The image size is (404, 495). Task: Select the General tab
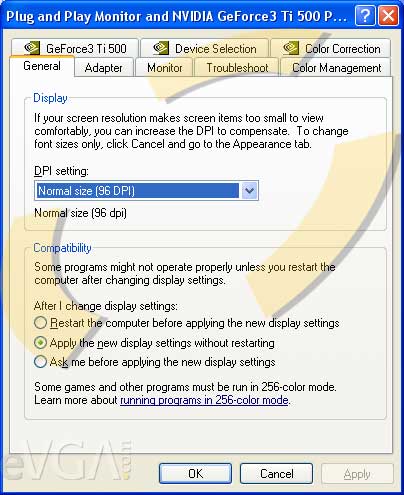(x=42, y=66)
